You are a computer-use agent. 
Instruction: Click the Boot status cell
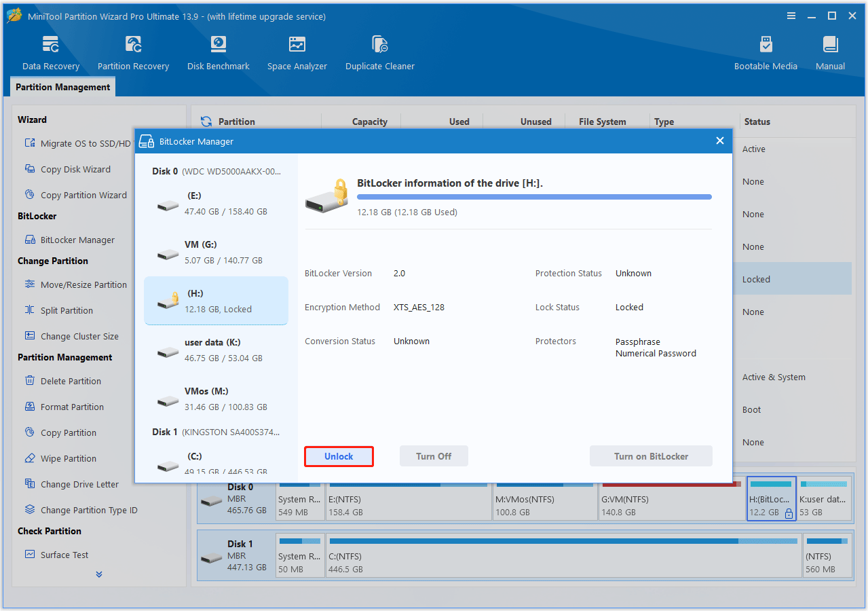coord(751,409)
